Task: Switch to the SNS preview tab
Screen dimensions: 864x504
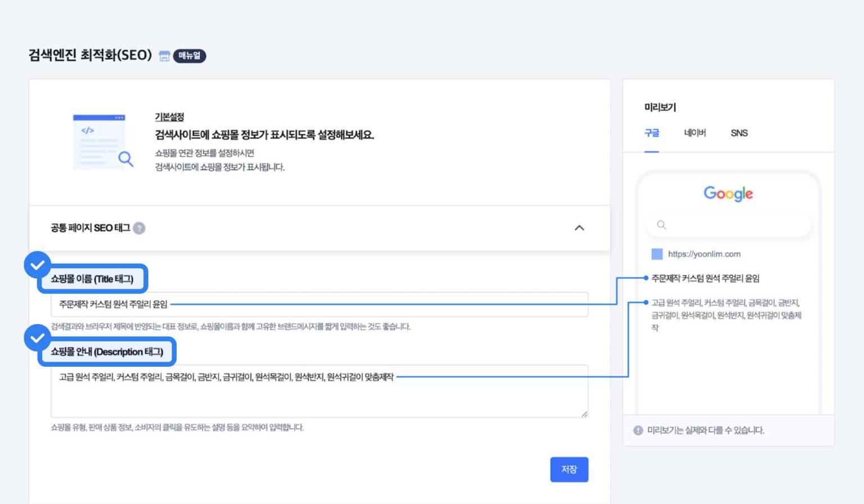Action: click(739, 133)
